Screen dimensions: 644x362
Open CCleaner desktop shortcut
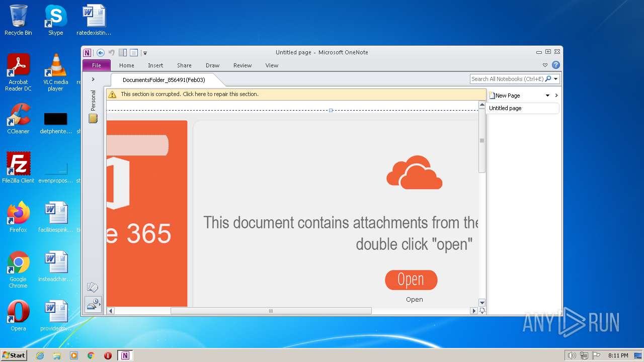pyautogui.click(x=18, y=119)
